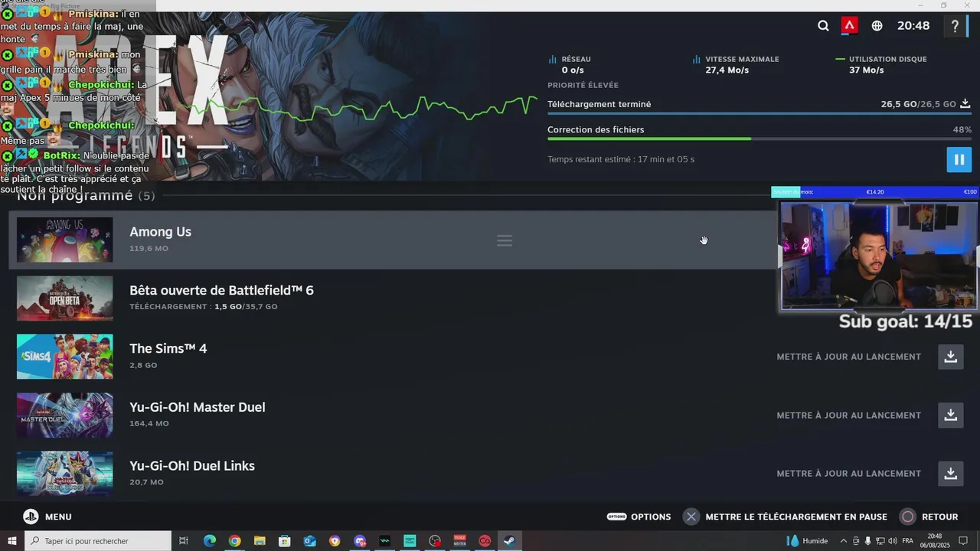
Task: Click the Yu-Gi-Oh! Master Duel title
Action: tap(197, 407)
